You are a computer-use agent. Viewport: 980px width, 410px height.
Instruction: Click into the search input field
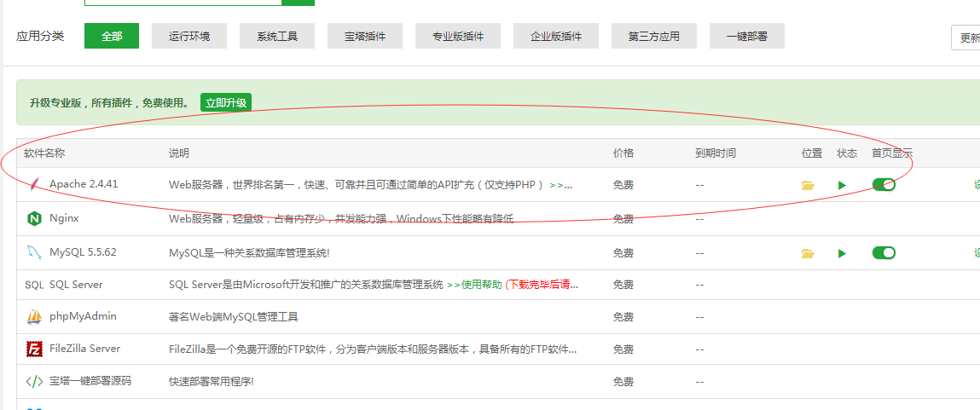pos(183,3)
